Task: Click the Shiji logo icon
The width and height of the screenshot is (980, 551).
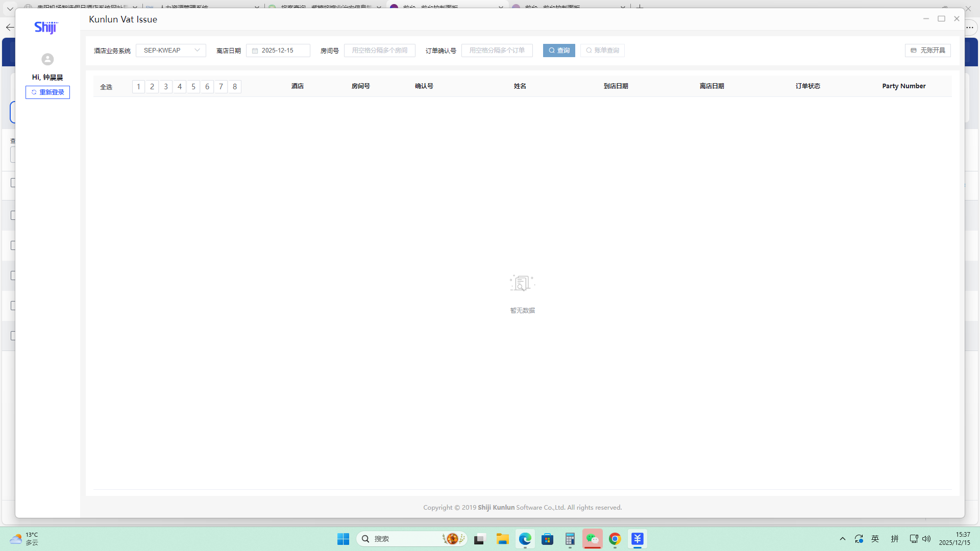Action: point(46,27)
